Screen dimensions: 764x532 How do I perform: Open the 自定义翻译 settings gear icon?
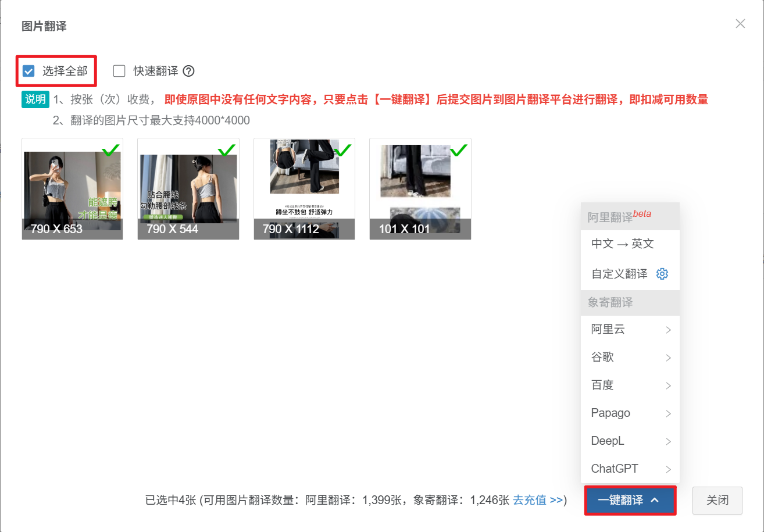(x=662, y=274)
